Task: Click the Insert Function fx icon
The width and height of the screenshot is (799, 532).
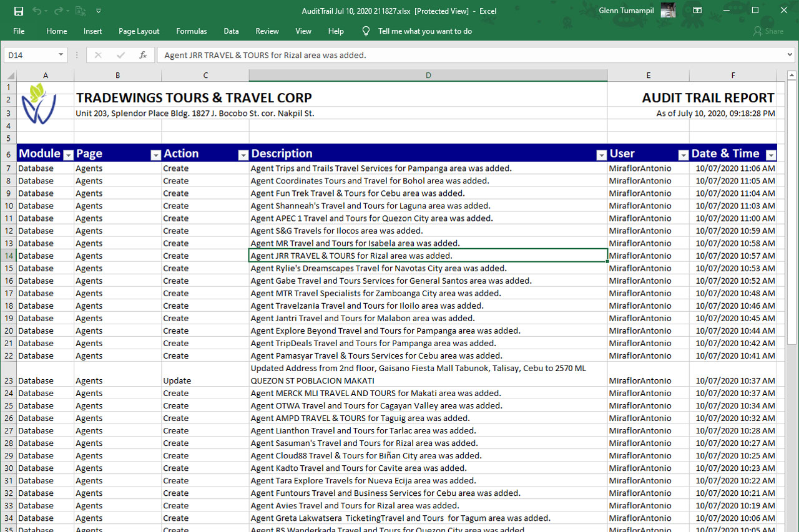Action: coord(143,55)
